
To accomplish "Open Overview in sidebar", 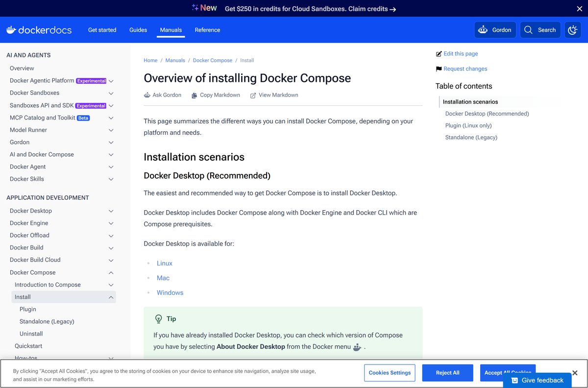I will point(22,68).
